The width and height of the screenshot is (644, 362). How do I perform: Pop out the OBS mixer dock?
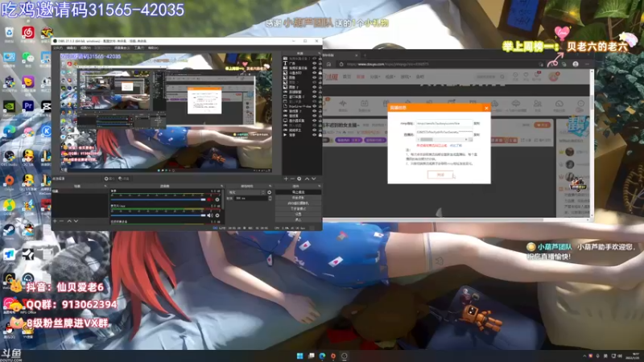coord(221,186)
